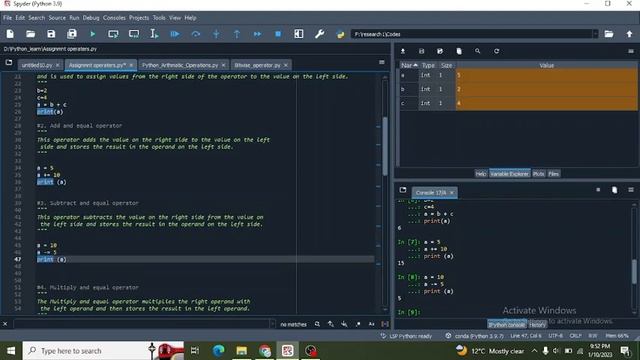The height and width of the screenshot is (360, 640).
Task: Create a new file with toolbar icon
Action: point(10,34)
